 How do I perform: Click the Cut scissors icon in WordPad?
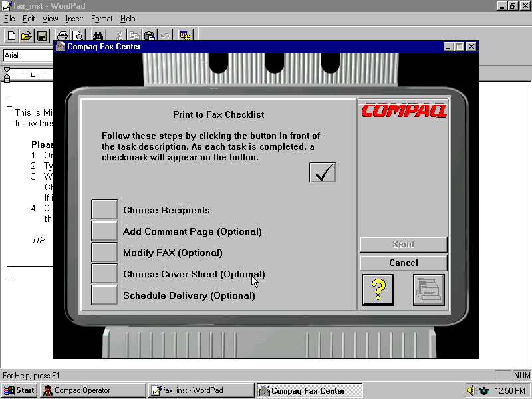[x=119, y=36]
